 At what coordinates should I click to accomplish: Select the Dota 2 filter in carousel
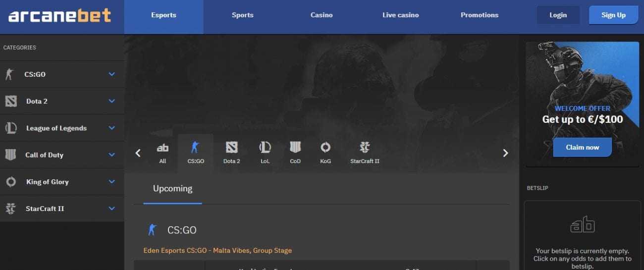pos(231,153)
